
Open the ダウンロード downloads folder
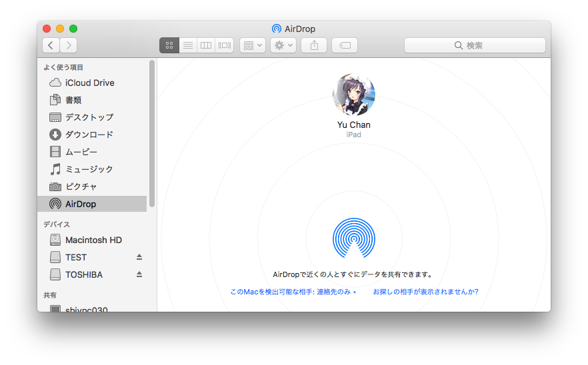click(x=92, y=135)
